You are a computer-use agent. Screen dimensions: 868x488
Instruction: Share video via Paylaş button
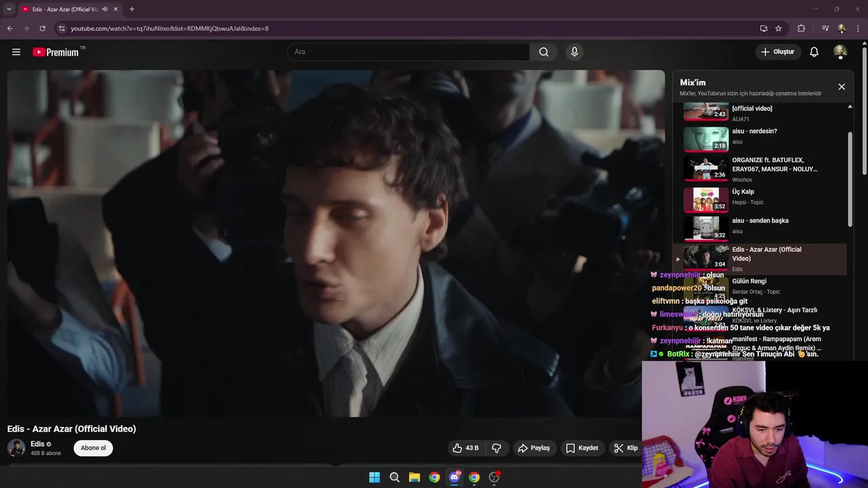534,448
